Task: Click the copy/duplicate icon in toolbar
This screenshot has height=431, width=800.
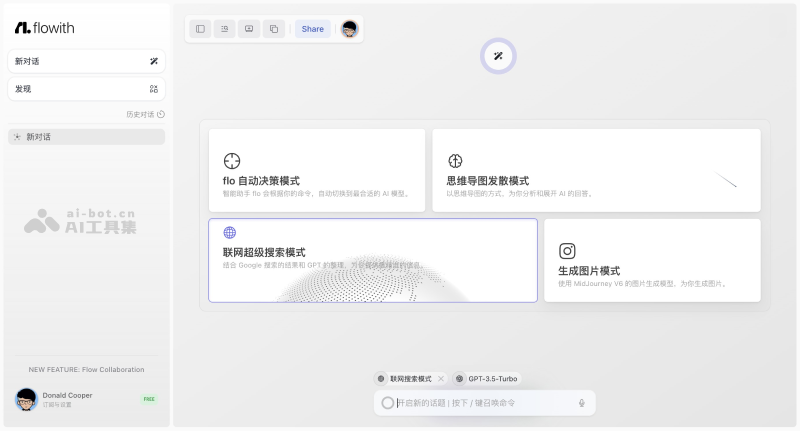Action: pyautogui.click(x=273, y=29)
